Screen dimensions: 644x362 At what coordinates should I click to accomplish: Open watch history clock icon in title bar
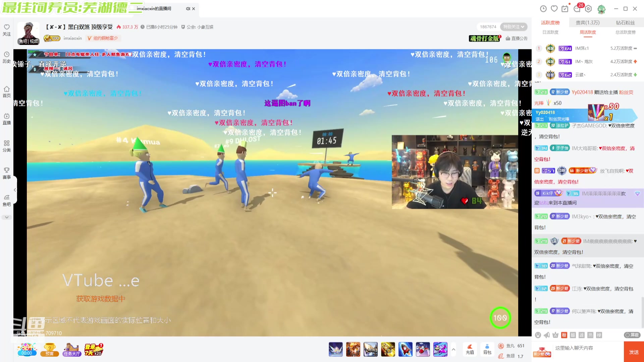pyautogui.click(x=543, y=9)
